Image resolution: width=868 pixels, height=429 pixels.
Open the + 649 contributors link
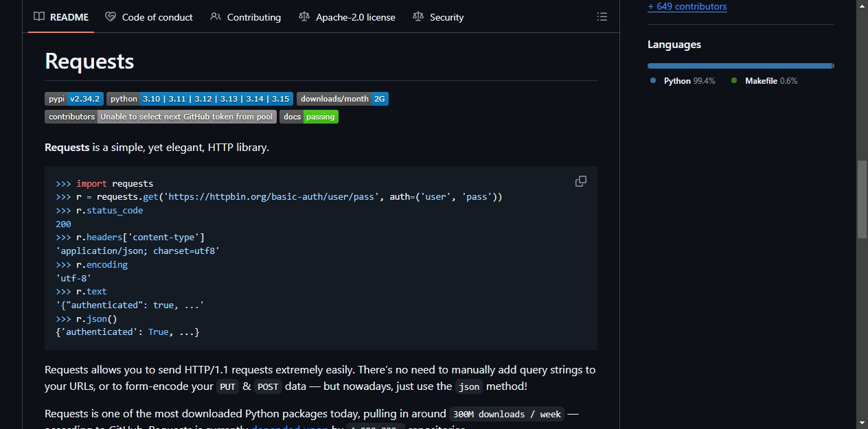[687, 6]
